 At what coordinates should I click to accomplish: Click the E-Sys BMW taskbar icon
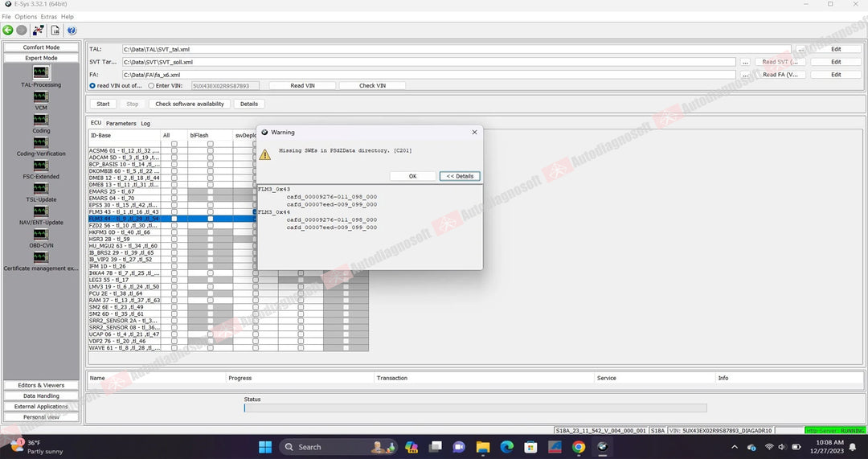click(x=603, y=447)
